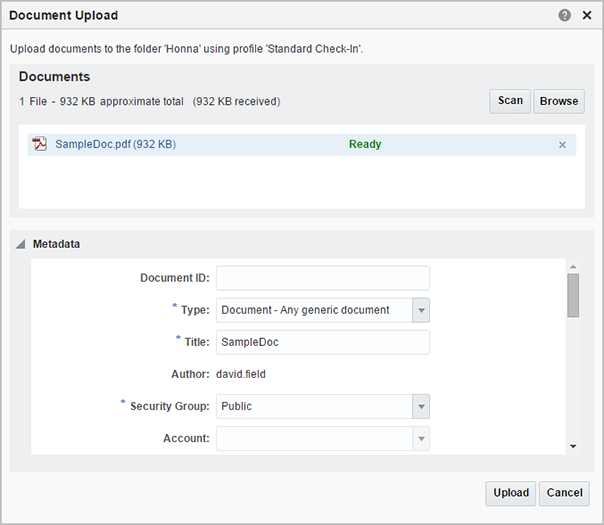Viewport: 604px width, 525px height.
Task: Click the metadata vertical scrollbar thumb
Action: point(573,295)
